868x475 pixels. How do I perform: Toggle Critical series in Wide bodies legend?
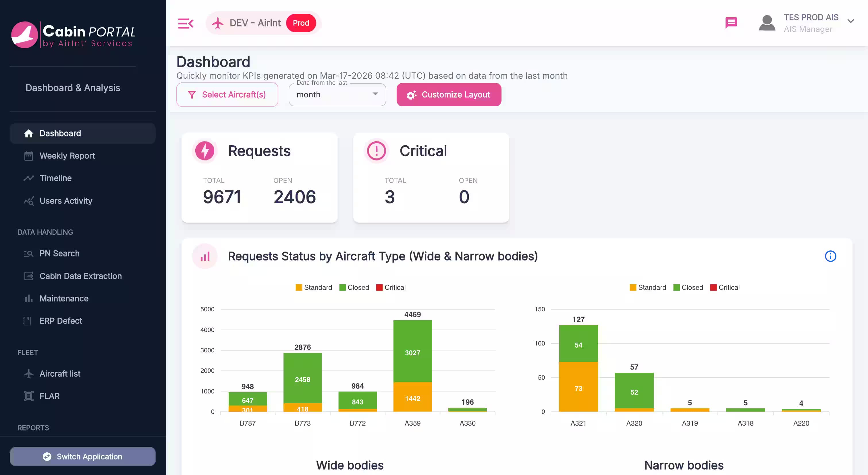(x=391, y=287)
